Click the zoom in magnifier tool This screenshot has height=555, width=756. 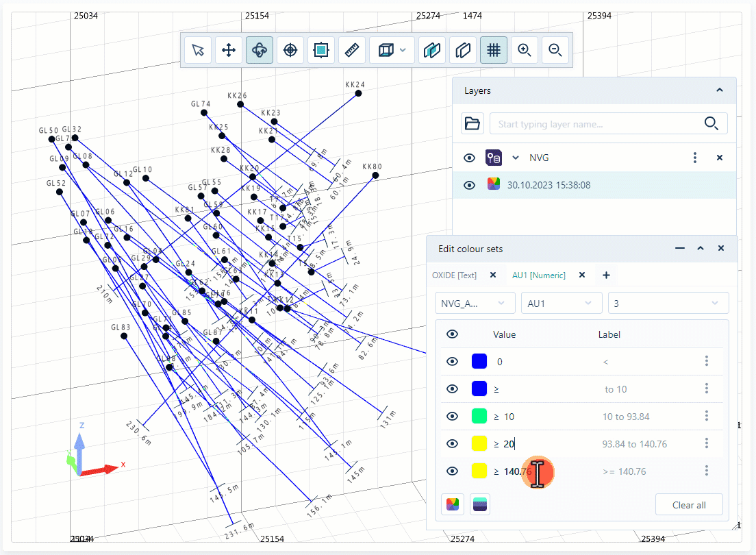525,49
